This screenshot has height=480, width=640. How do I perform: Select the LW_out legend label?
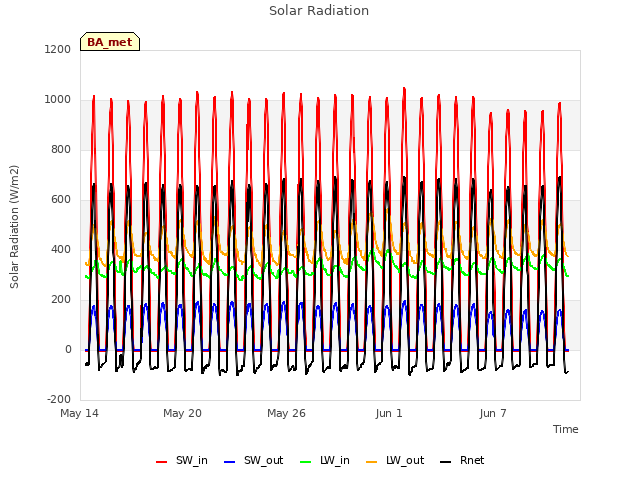405,460
